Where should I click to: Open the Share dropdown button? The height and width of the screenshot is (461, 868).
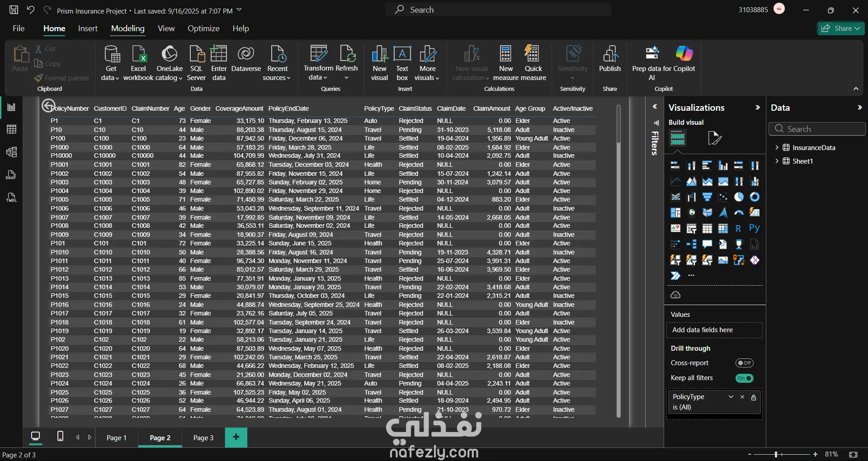click(x=841, y=28)
